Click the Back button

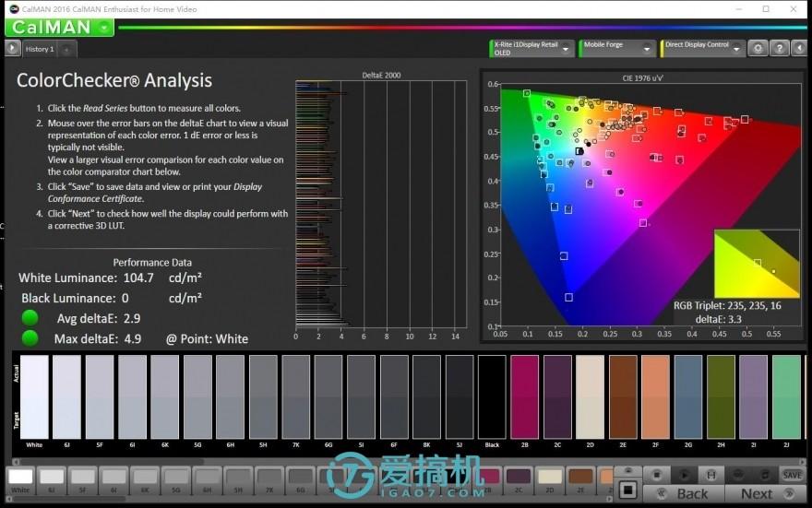[x=684, y=494]
